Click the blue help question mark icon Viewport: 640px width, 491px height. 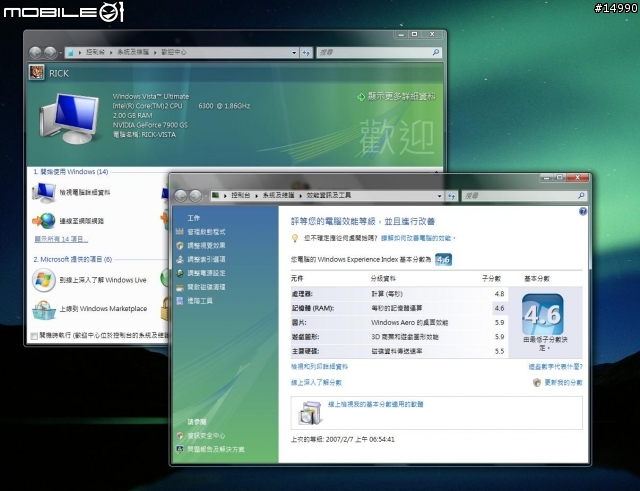583,211
